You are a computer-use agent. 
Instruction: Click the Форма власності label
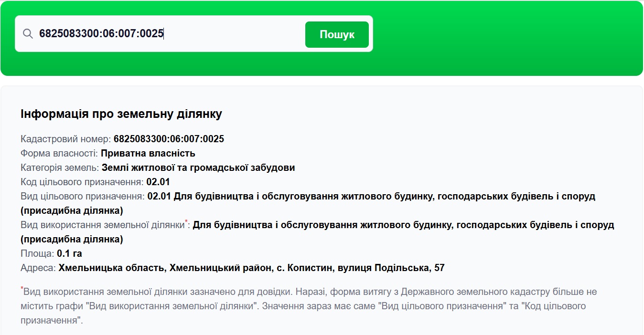click(59, 154)
